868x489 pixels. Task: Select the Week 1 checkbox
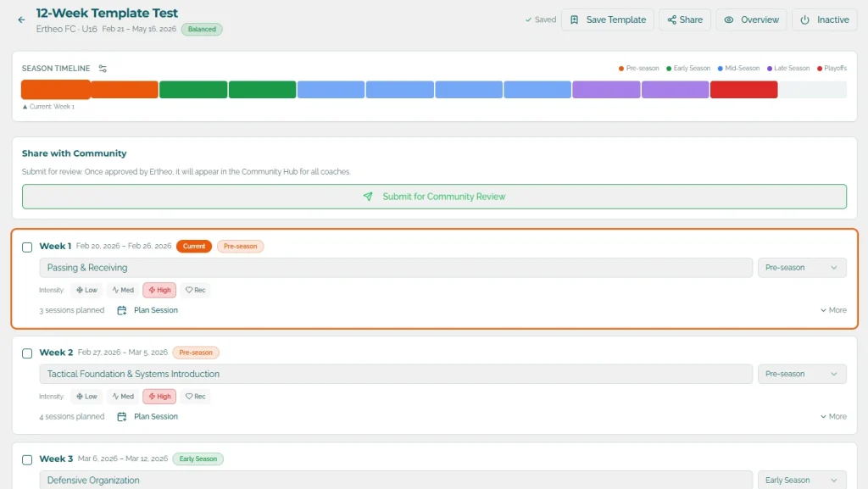point(26,247)
